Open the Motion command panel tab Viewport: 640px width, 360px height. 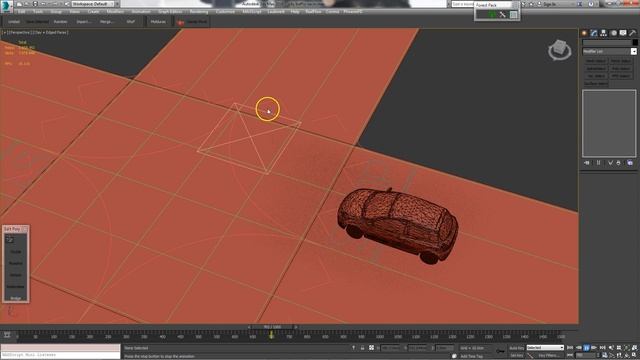point(613,33)
